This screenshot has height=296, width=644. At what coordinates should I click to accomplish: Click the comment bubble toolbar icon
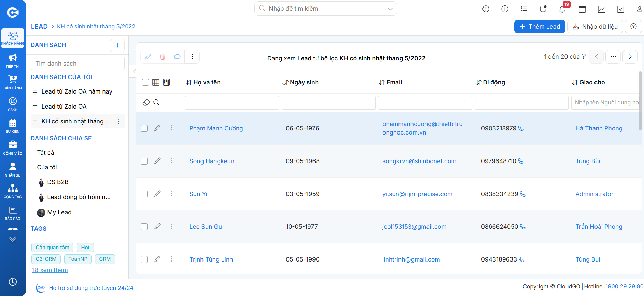pos(177,57)
